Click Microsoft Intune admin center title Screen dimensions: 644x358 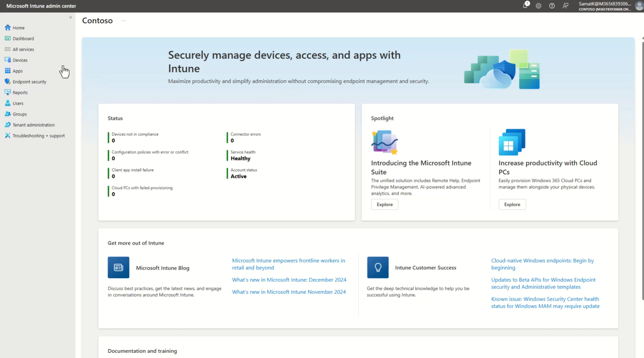click(x=41, y=6)
